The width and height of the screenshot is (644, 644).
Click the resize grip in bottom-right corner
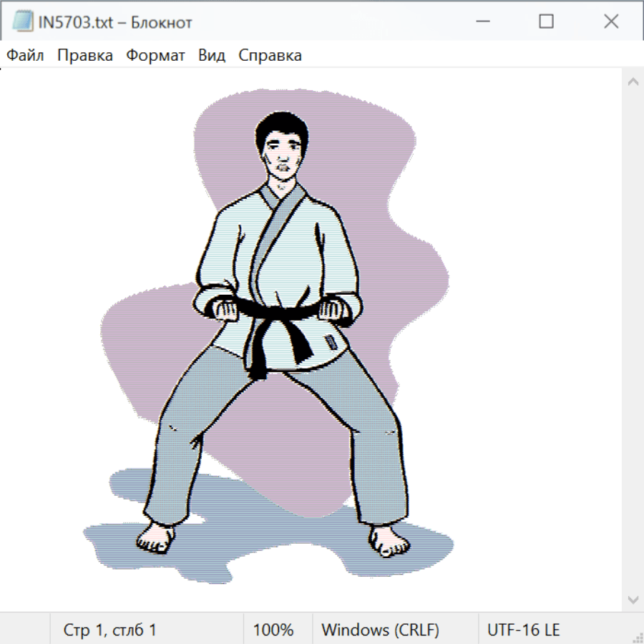(637, 637)
